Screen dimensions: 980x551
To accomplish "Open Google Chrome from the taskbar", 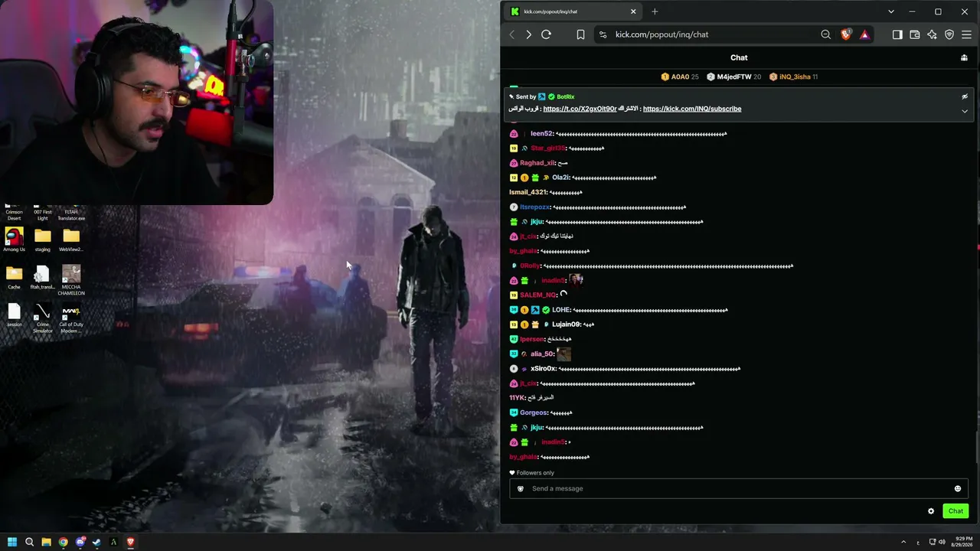I will 63,542.
